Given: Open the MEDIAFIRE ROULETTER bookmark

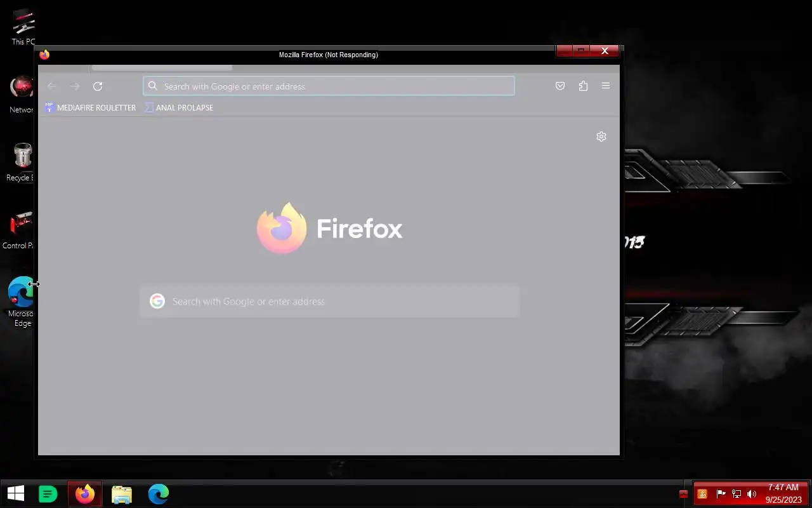Looking at the screenshot, I should tap(90, 107).
